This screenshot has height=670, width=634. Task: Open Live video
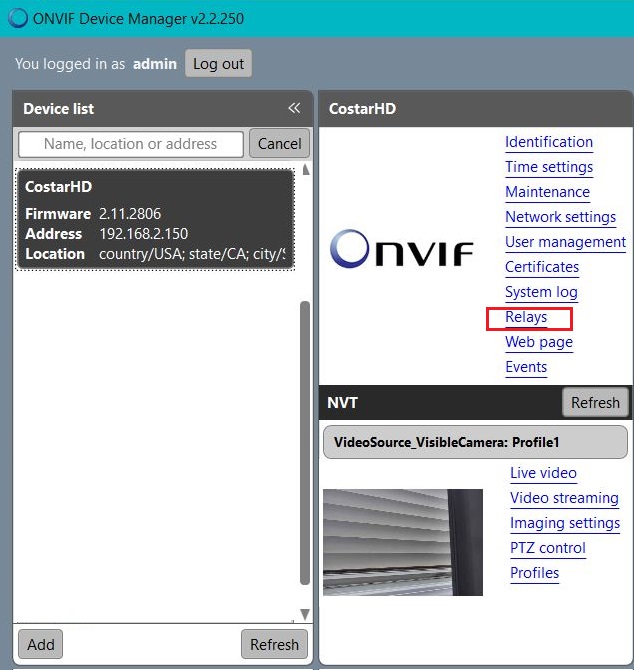(543, 473)
